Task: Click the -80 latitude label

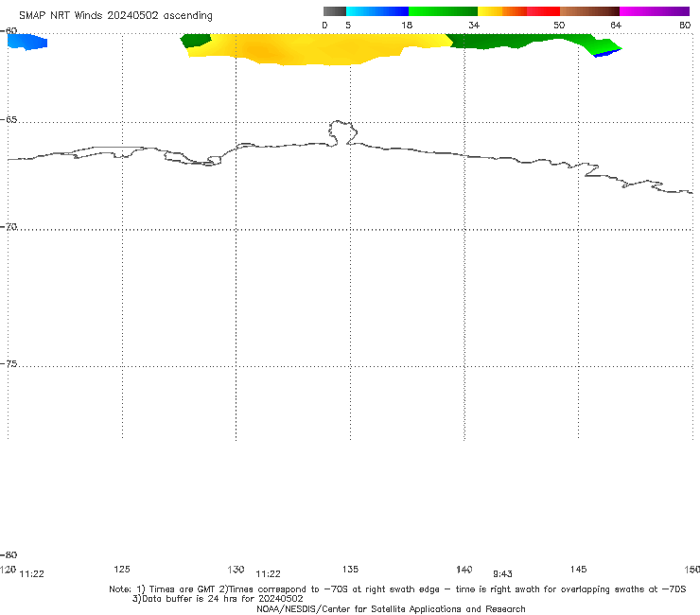Action: 9,554
